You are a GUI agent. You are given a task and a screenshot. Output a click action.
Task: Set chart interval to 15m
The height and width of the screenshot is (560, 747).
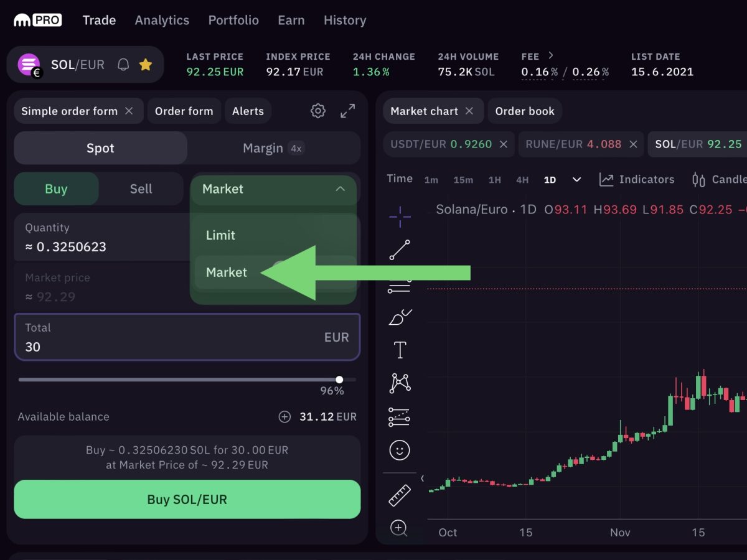(x=463, y=180)
